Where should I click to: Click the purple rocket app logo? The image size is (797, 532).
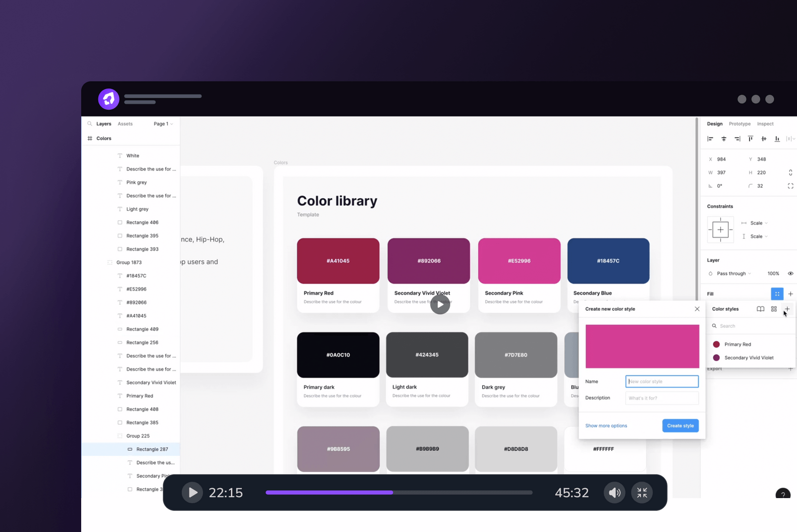pyautogui.click(x=109, y=99)
